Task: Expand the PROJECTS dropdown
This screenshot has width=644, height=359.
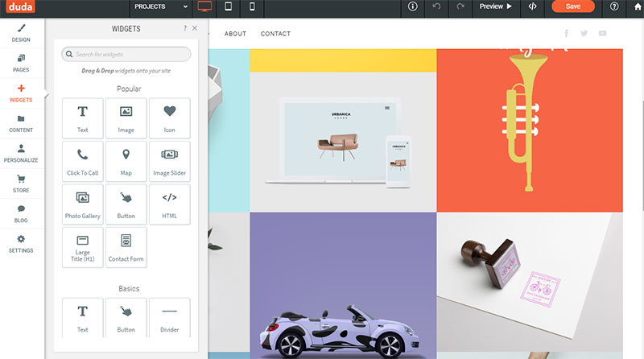Action: (160, 6)
